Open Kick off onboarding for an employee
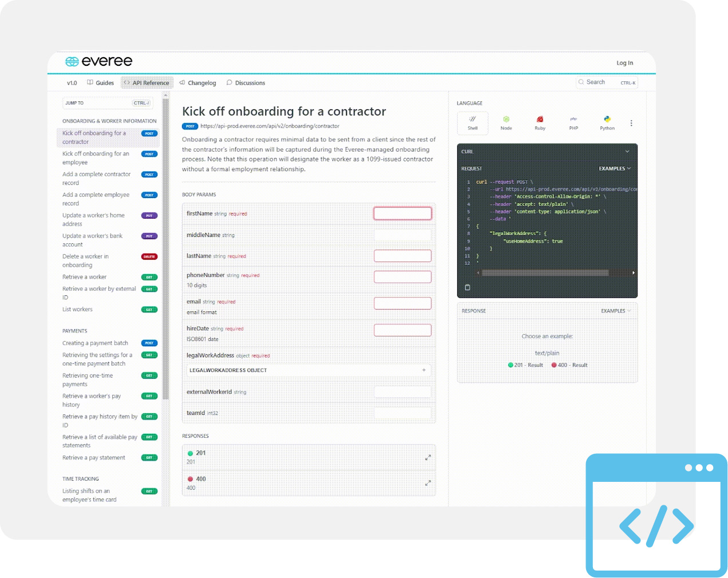This screenshot has height=578, width=728. 109,158
